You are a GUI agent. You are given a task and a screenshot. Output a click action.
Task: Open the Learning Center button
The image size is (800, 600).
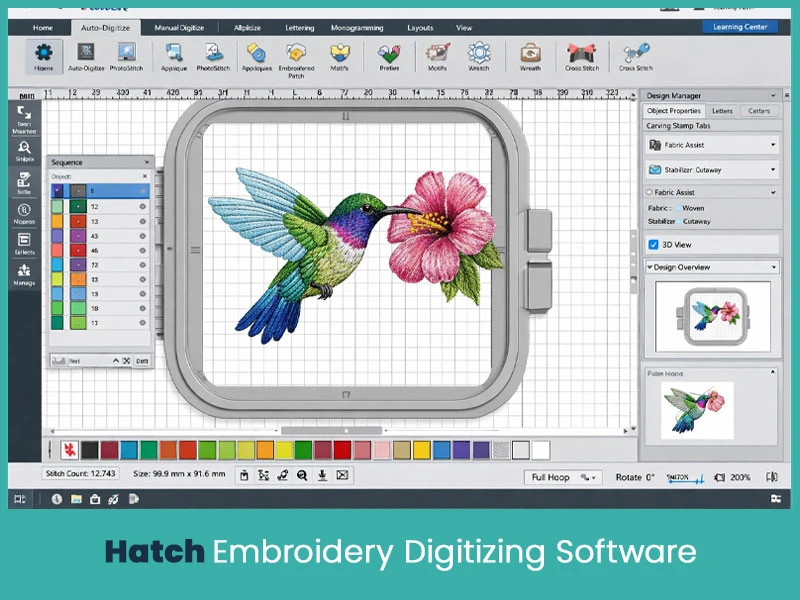tap(740, 27)
